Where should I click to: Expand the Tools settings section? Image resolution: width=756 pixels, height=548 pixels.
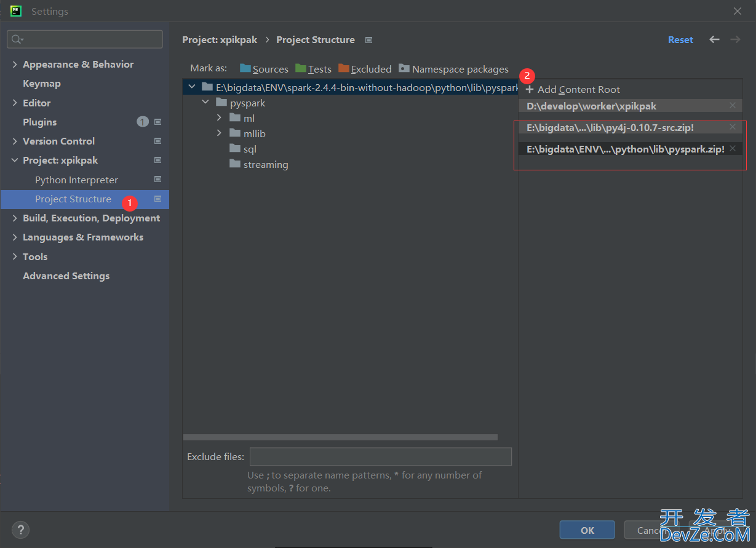click(15, 256)
